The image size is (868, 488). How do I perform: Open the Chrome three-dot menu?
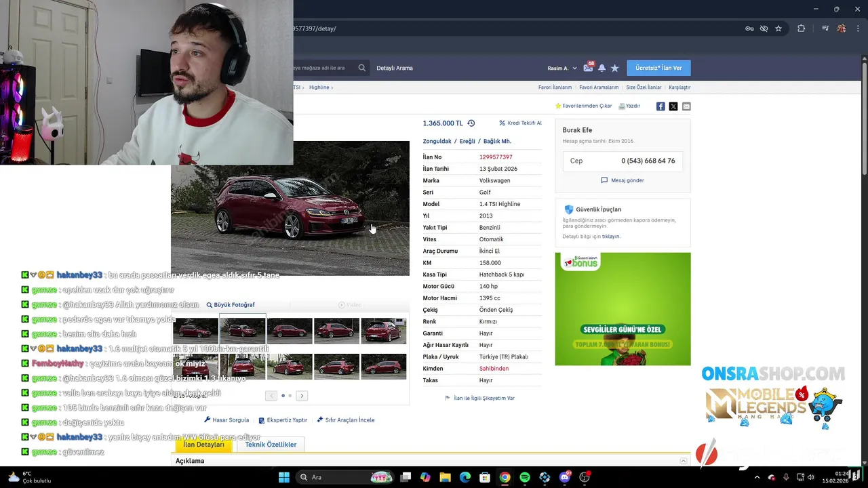tap(858, 28)
